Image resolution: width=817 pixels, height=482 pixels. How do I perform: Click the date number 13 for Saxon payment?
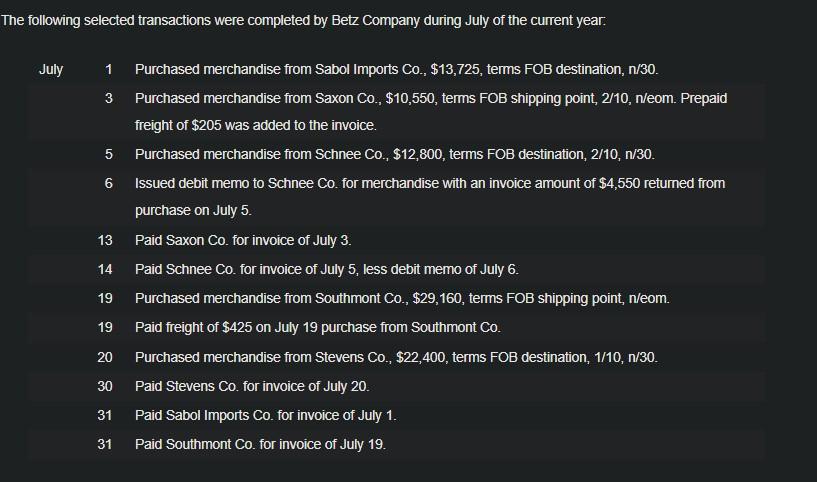tap(105, 240)
